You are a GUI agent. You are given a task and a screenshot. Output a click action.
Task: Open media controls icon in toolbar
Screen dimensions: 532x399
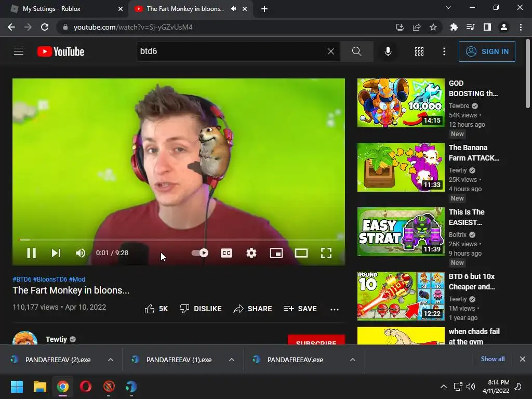[470, 27]
